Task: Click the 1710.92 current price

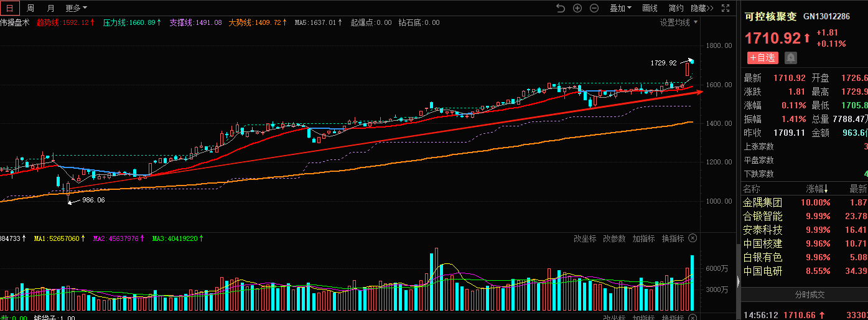Action: (773, 38)
